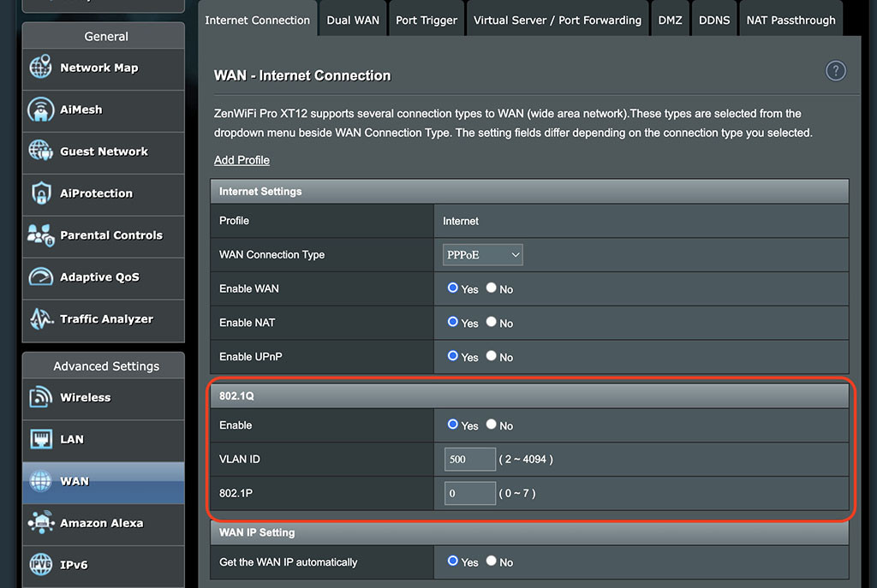Click the Guest Network icon
This screenshot has width=877, height=588.
pyautogui.click(x=41, y=151)
